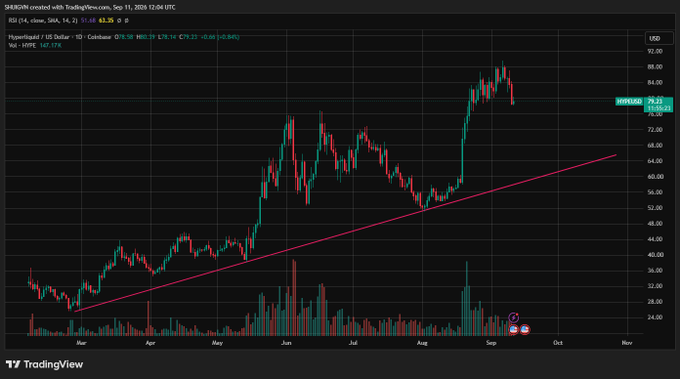The height and width of the screenshot is (379, 680).
Task: Click the 36.00 price axis label
Action: [655, 270]
